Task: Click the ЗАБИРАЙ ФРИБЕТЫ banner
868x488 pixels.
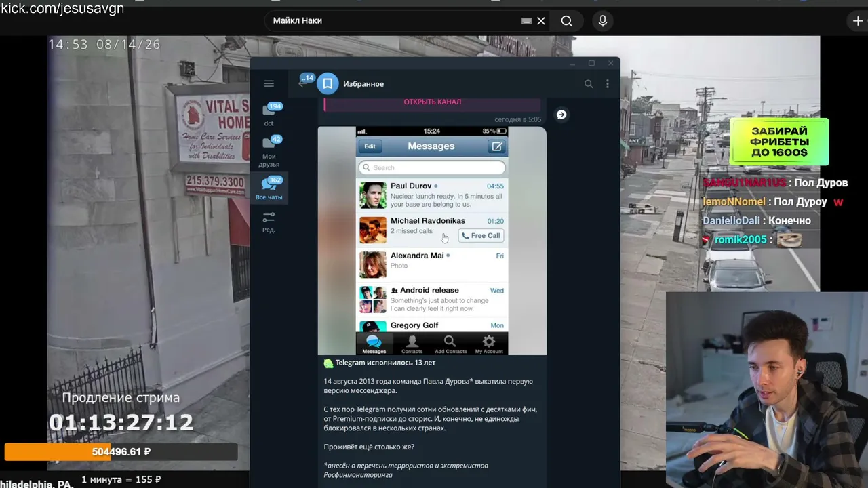Action: coord(779,142)
